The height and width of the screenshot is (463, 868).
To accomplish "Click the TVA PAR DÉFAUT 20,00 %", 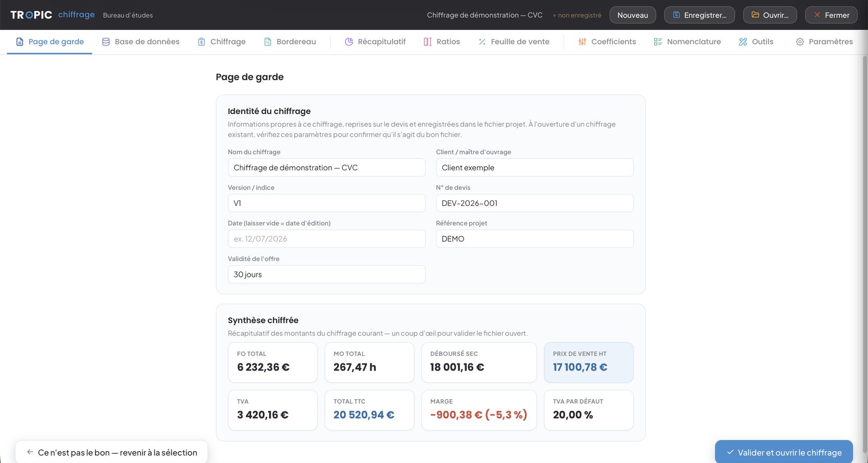I will coord(573,415).
